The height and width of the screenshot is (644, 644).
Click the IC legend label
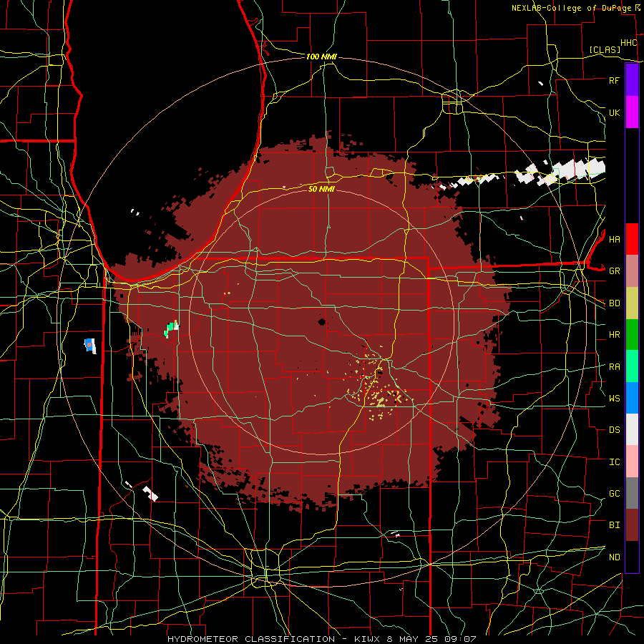[x=614, y=462]
